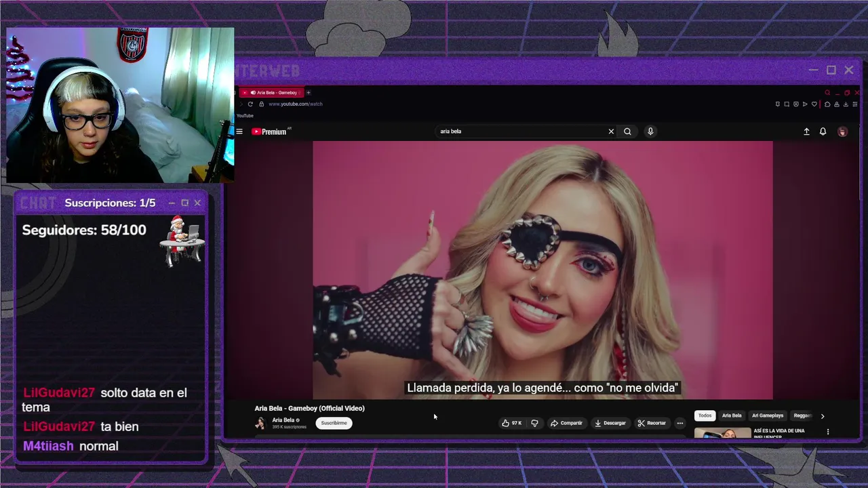View site info via the padlock icon

pyautogui.click(x=261, y=104)
